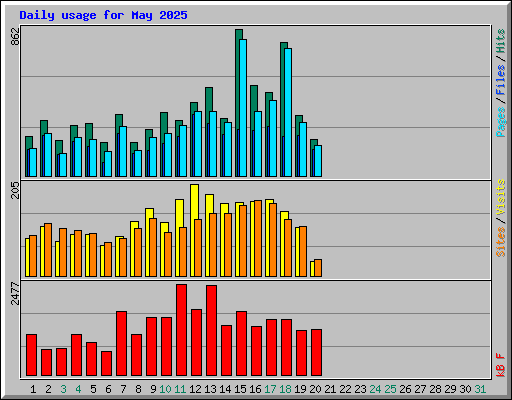This screenshot has width=512, height=400.
Task: Click the Sites legend label
Action: pyautogui.click(x=500, y=242)
